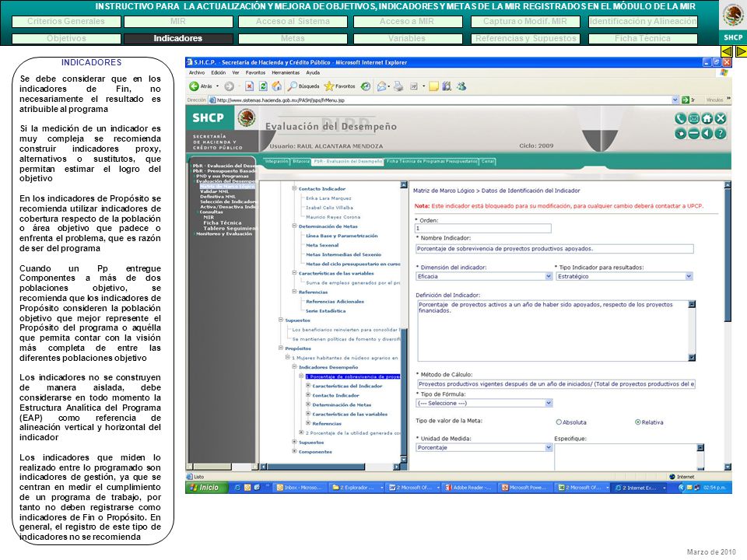Screen dimensions: 747x560
Task: Switch to Ficha Técnica de Programas Presupuestarios tab
Action: click(432, 162)
